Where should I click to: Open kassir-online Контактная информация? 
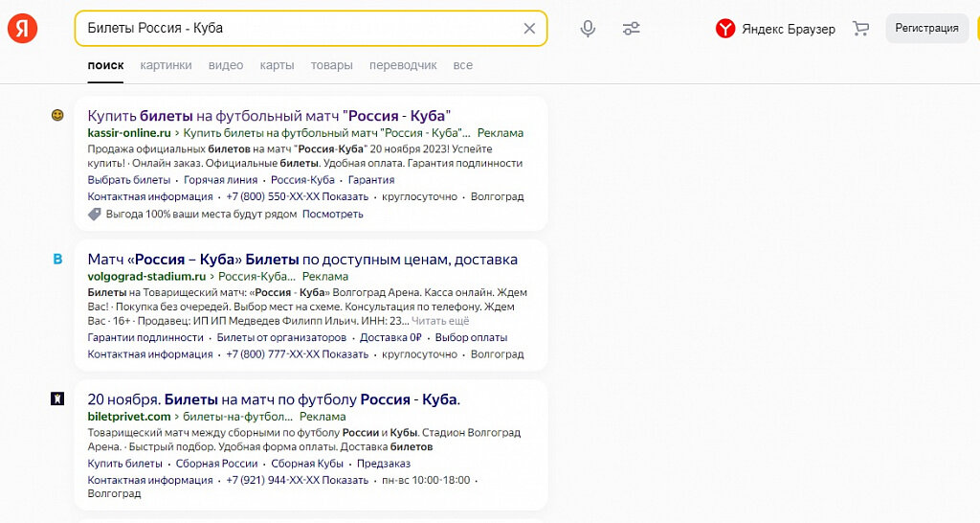[150, 196]
